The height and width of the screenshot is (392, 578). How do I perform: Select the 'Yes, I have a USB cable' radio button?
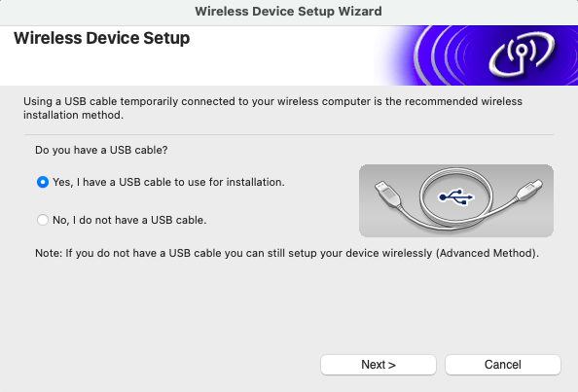[x=43, y=182]
